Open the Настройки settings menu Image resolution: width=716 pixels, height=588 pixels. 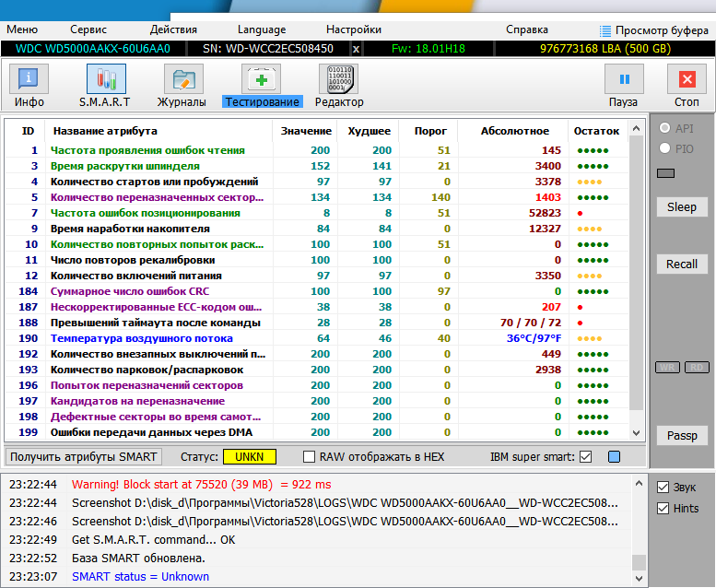pos(354,29)
